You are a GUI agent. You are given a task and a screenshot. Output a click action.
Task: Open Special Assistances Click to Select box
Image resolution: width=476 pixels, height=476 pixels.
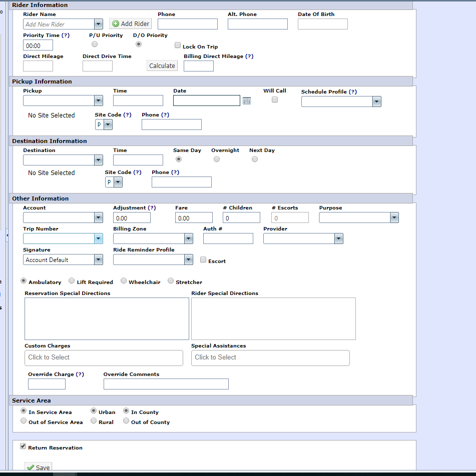click(x=270, y=358)
